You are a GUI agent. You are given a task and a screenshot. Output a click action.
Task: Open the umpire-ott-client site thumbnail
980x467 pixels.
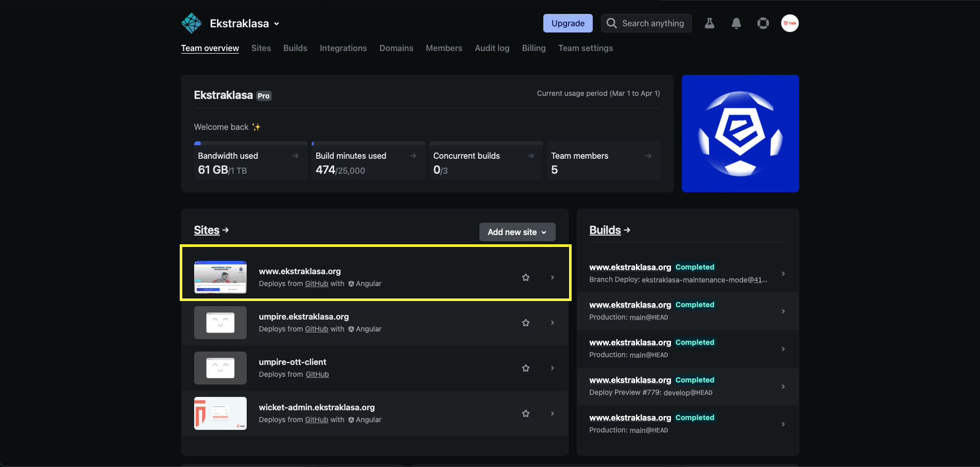[220, 368]
